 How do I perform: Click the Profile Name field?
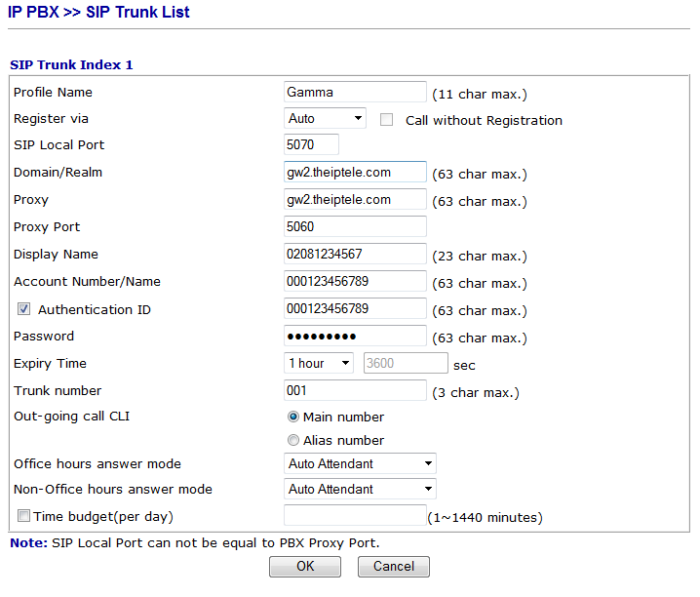[355, 92]
